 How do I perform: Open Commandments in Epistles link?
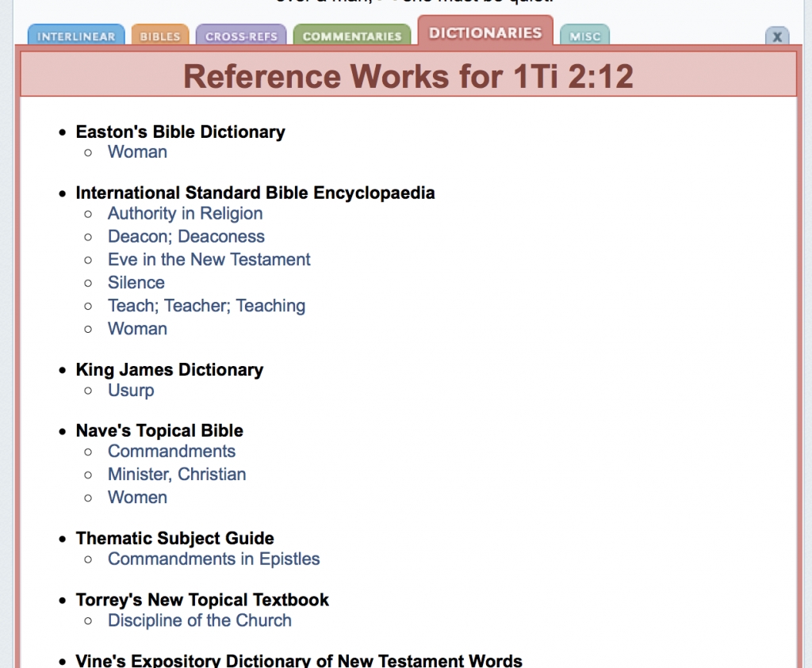tap(213, 559)
